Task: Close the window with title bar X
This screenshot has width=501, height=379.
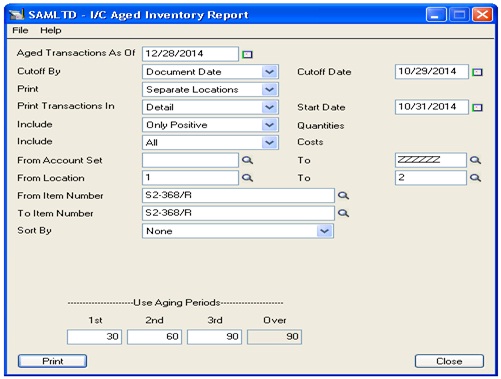Action: click(483, 15)
